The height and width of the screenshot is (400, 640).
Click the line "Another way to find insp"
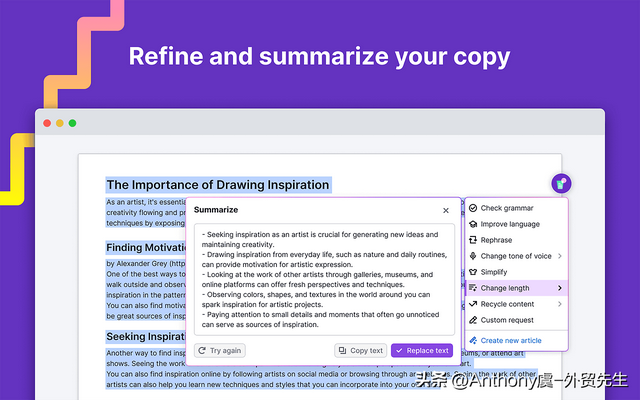(x=146, y=353)
